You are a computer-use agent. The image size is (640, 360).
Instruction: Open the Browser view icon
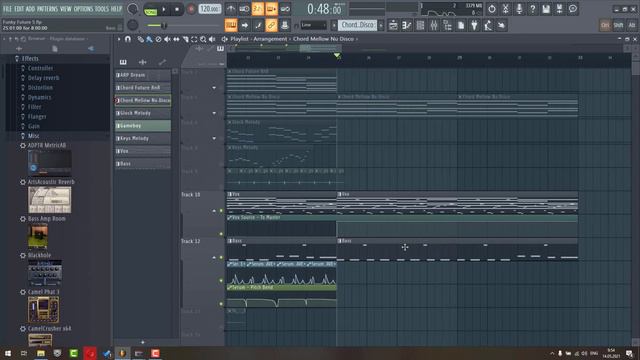click(x=447, y=25)
